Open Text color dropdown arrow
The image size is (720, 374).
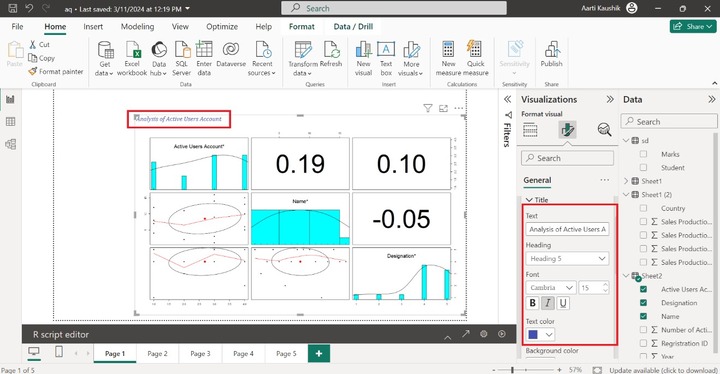pos(549,334)
